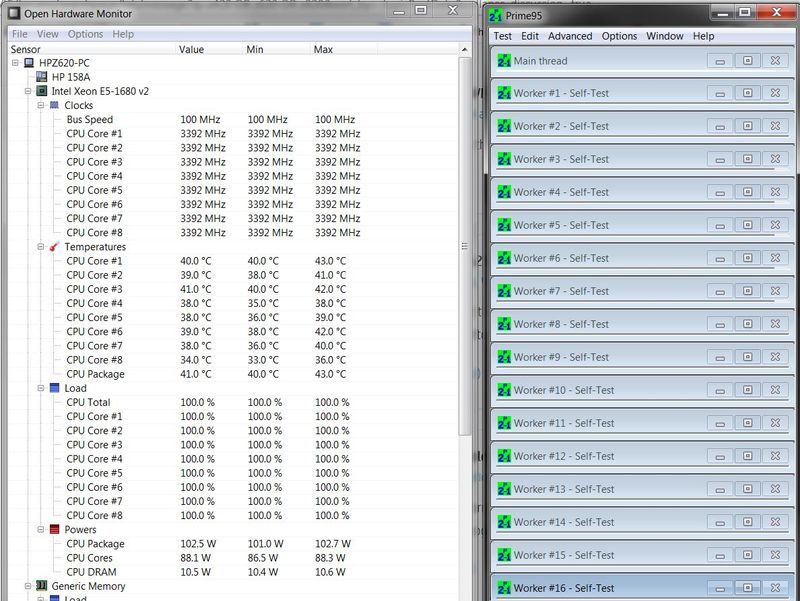Click the blue Load group icon
Screen dimensions: 800x601
pyautogui.click(x=55, y=388)
